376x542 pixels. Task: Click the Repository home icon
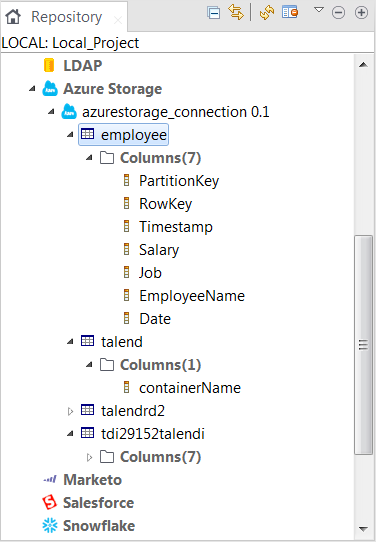[13, 17]
